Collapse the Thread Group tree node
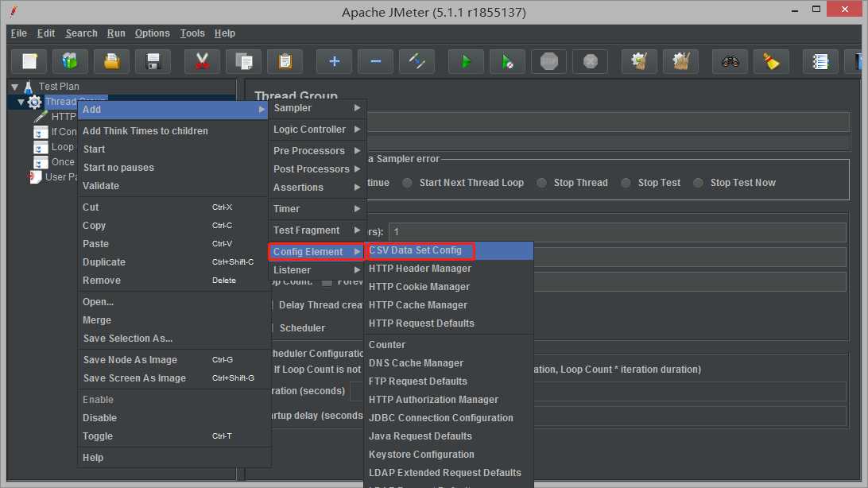This screenshot has width=868, height=488. point(21,102)
